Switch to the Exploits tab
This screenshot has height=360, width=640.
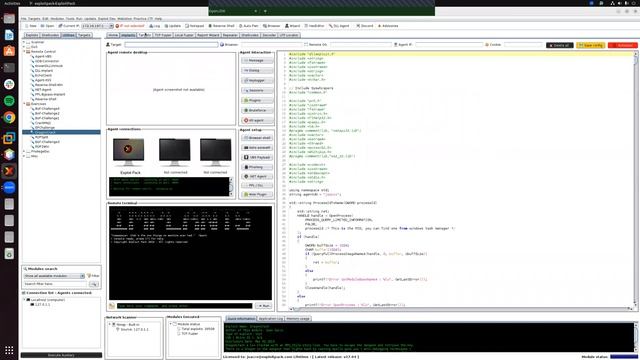point(31,36)
